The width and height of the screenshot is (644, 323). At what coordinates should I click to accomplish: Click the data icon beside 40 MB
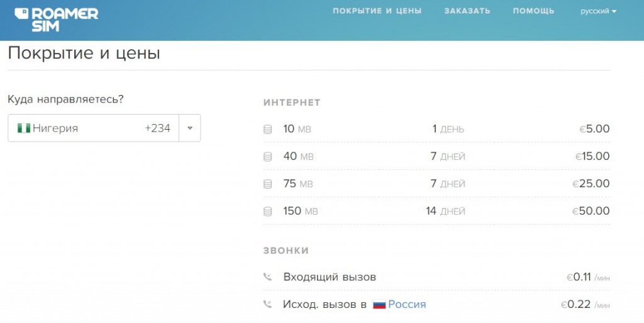pos(268,157)
